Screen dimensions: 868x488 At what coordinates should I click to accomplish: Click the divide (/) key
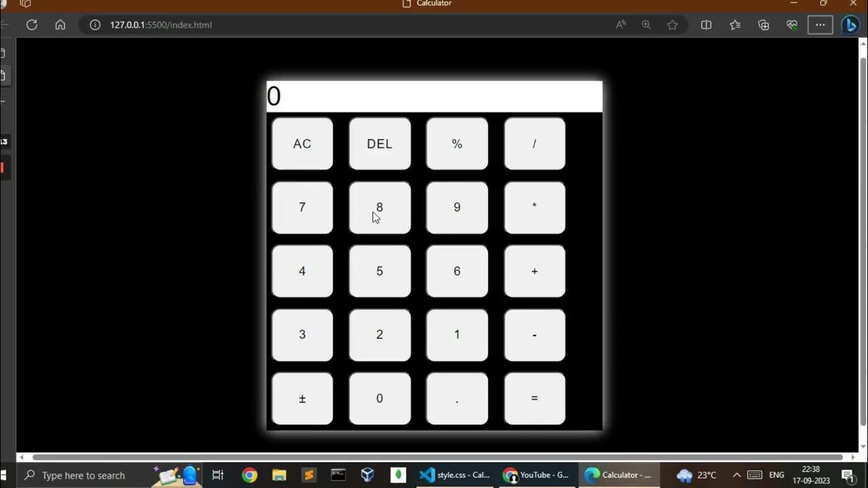point(534,144)
